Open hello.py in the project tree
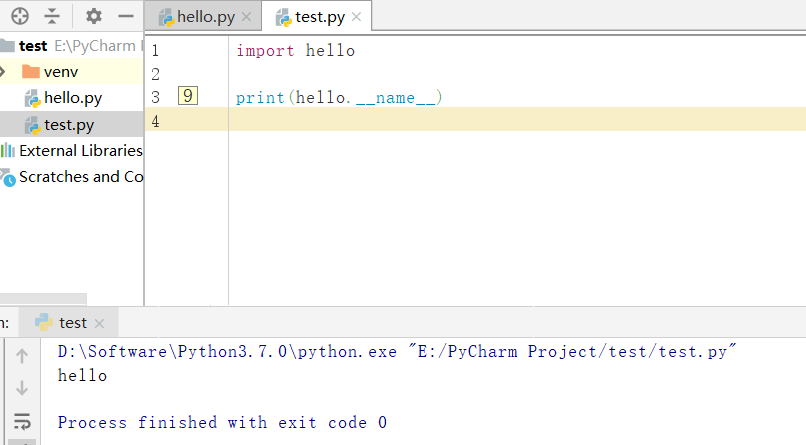 tap(71, 98)
